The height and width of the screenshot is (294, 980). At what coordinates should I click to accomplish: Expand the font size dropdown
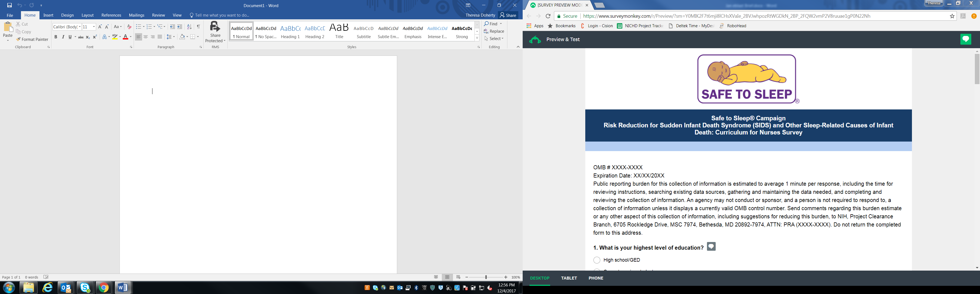[94, 27]
